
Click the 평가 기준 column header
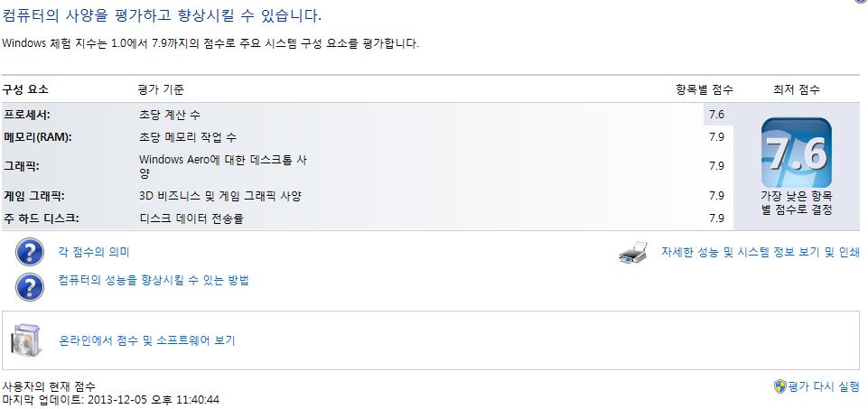pyautogui.click(x=161, y=89)
